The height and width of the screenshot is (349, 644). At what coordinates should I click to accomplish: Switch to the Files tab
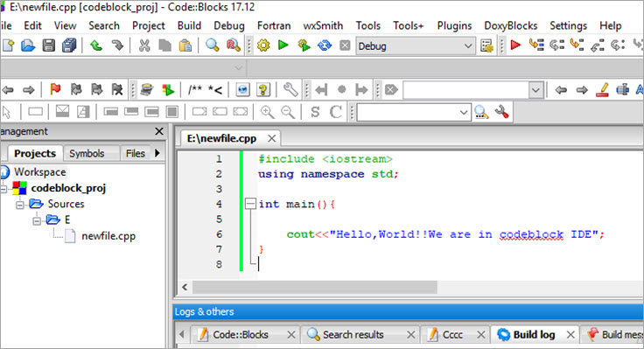tap(135, 153)
